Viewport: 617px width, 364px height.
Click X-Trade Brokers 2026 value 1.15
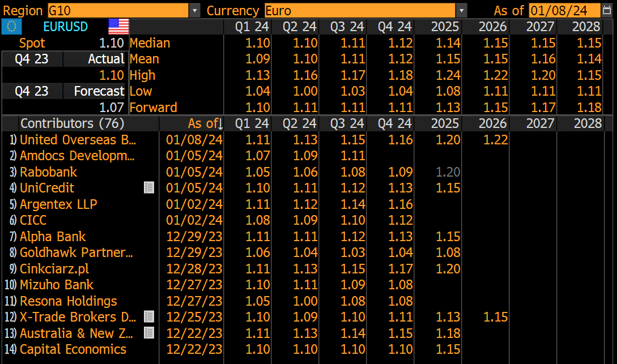tap(495, 317)
